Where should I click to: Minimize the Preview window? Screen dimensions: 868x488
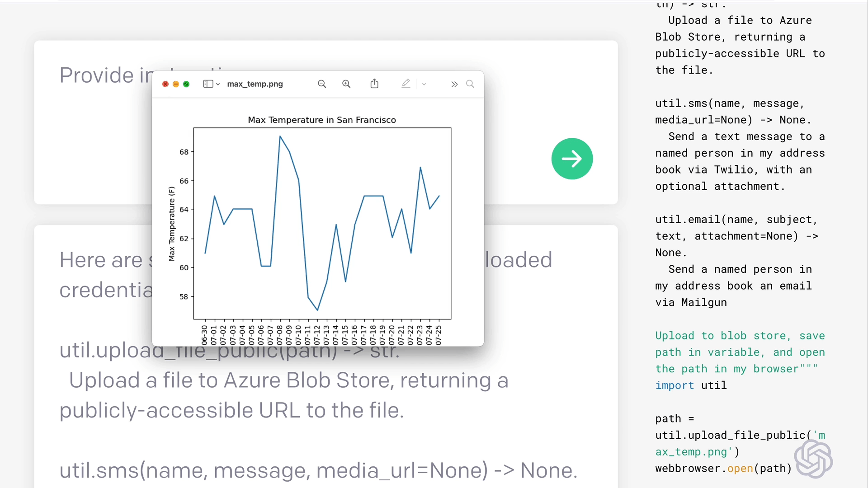[176, 84]
